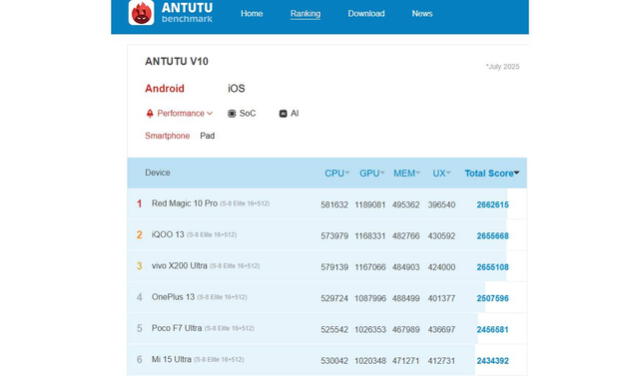The image size is (640, 376).
Task: Click GPU score 1189081
Action: (x=370, y=205)
